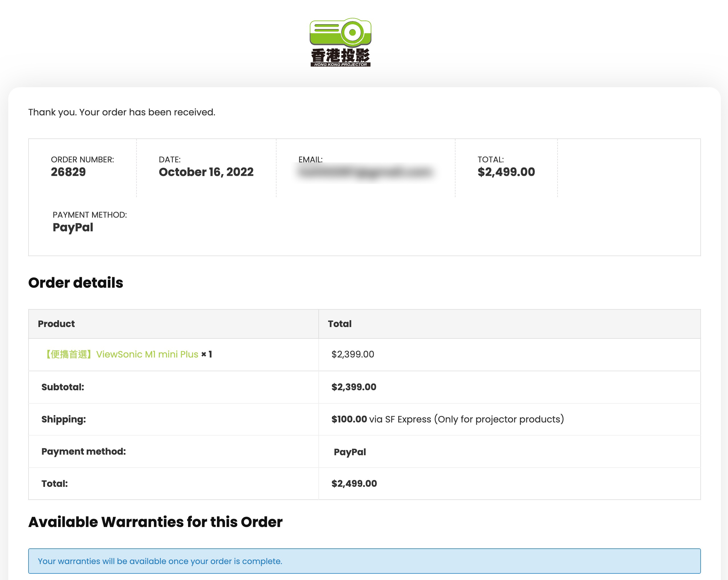Select the order number 26829

(68, 172)
